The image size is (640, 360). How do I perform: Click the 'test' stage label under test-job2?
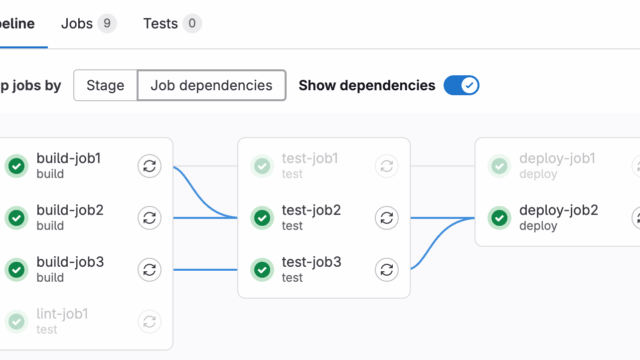point(292,226)
